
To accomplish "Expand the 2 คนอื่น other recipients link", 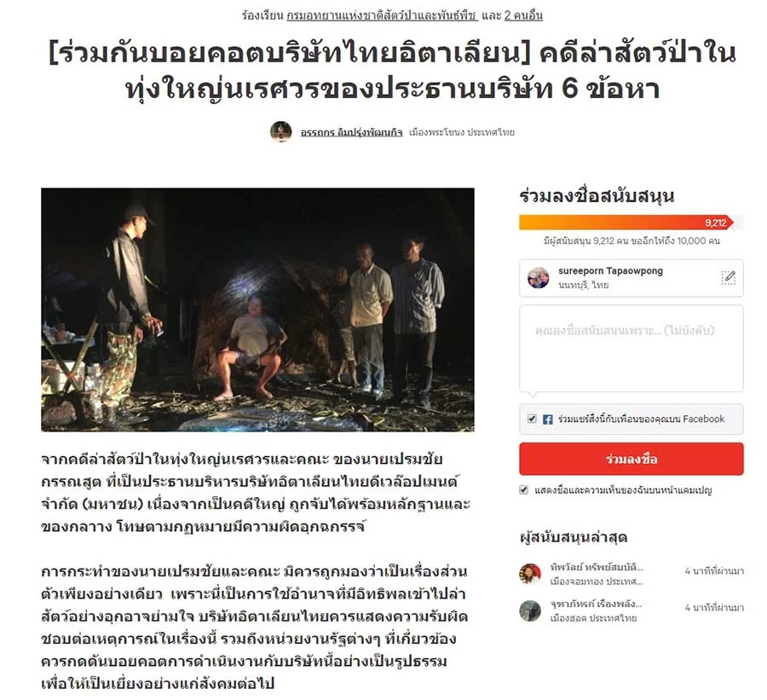I will [x=523, y=15].
